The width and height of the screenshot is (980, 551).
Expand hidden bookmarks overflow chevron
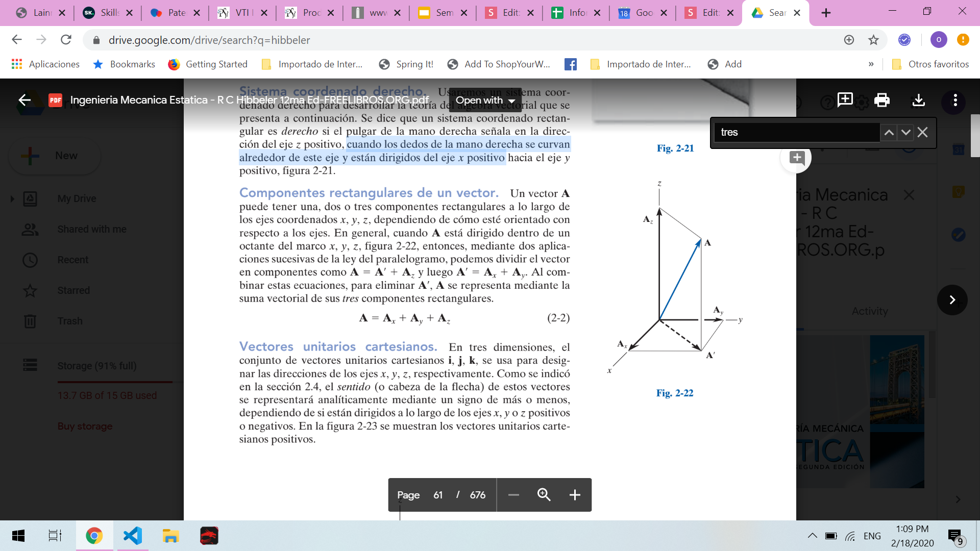point(871,64)
